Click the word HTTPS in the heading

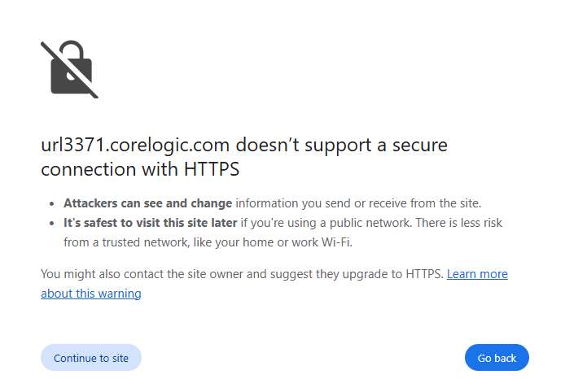point(212,169)
